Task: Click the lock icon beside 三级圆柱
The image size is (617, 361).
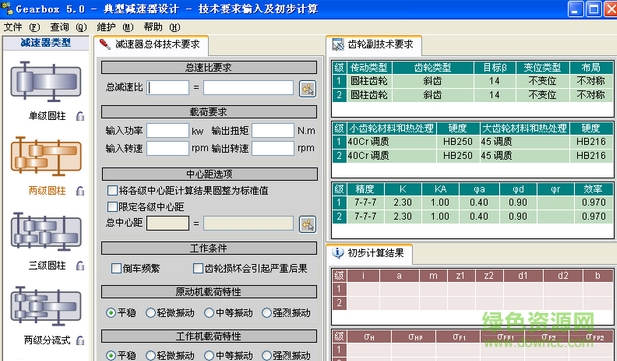Action: [x=80, y=266]
